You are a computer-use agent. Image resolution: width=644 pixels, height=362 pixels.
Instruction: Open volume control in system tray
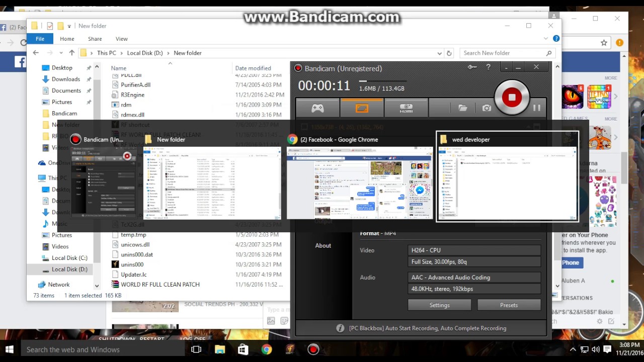596,349
